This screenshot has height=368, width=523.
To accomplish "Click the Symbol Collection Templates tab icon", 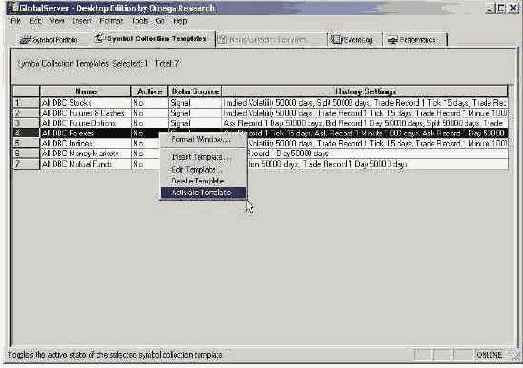I will [99, 39].
